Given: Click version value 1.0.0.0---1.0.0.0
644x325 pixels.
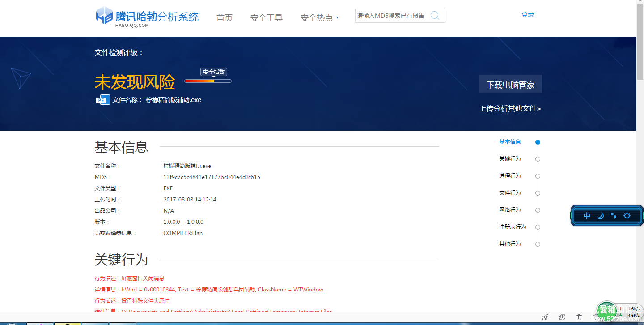Looking at the screenshot, I should (x=183, y=222).
